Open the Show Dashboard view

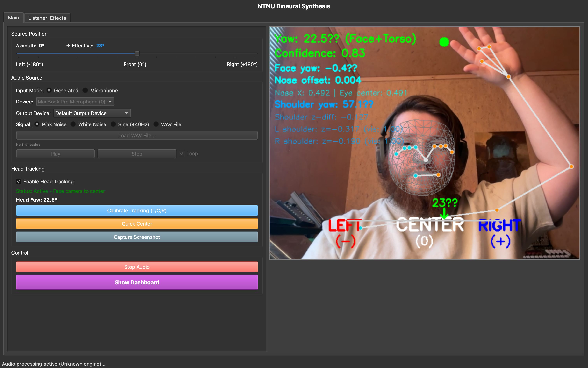137,282
